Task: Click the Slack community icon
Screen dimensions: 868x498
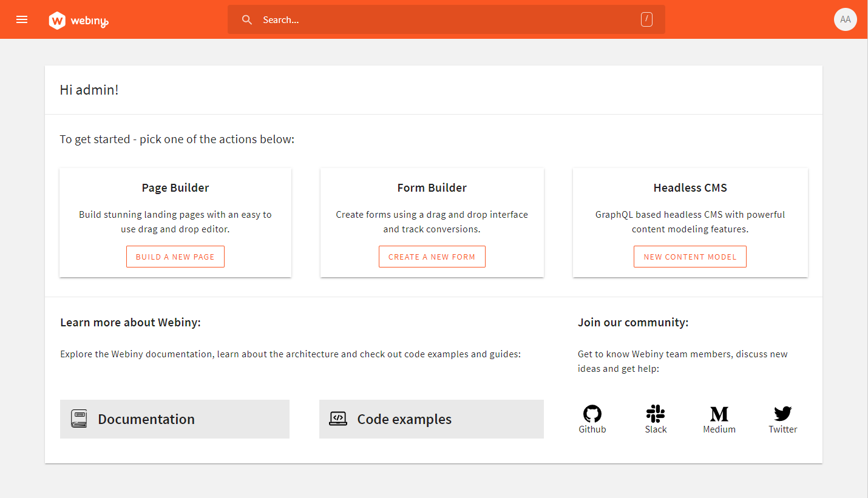Action: pyautogui.click(x=656, y=413)
